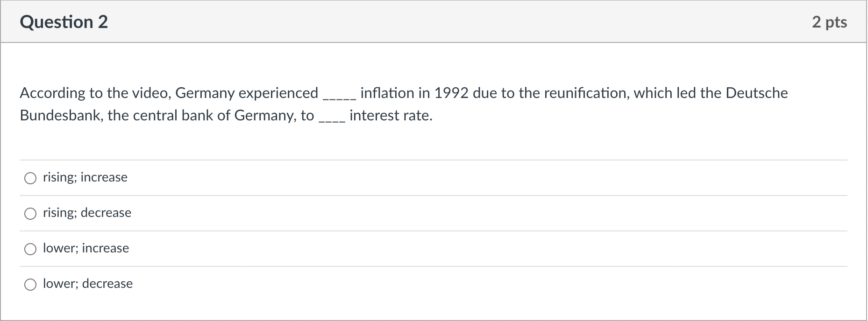Click the answer text "rising; decrease"
The height and width of the screenshot is (321, 868).
pos(87,213)
